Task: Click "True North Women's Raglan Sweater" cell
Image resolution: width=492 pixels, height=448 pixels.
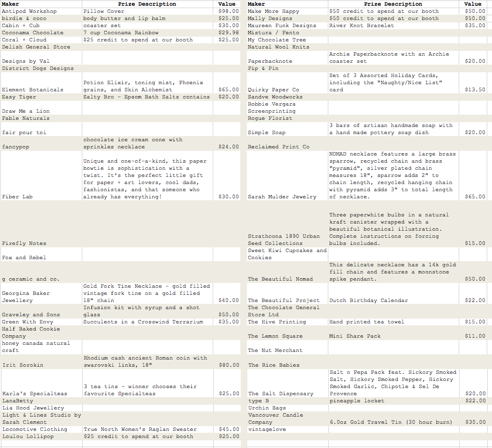Action: (148, 429)
